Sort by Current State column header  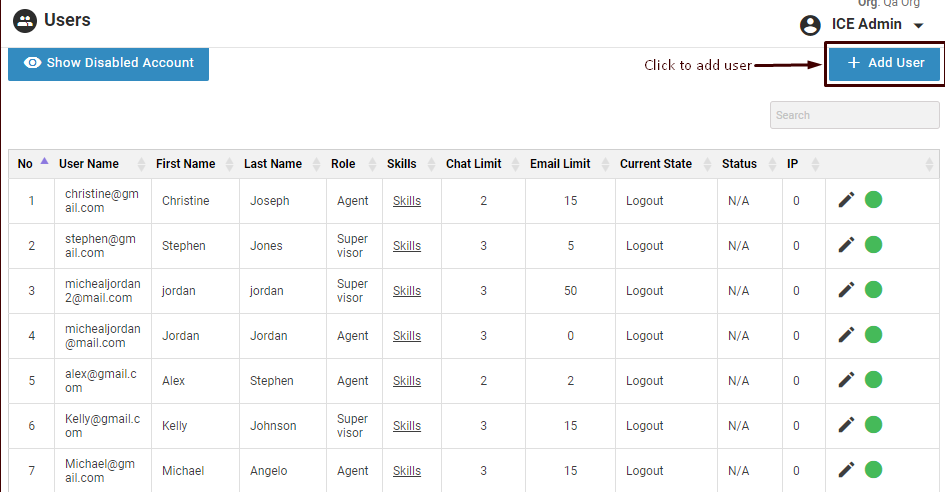coord(655,164)
